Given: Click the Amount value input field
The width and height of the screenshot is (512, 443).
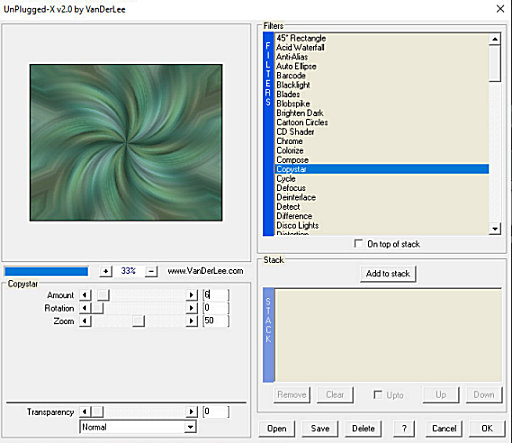Looking at the screenshot, I should point(216,295).
